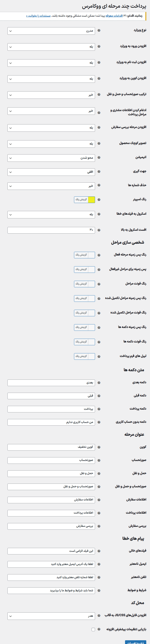Open the جهت گیری dropdown

tap(51, 172)
